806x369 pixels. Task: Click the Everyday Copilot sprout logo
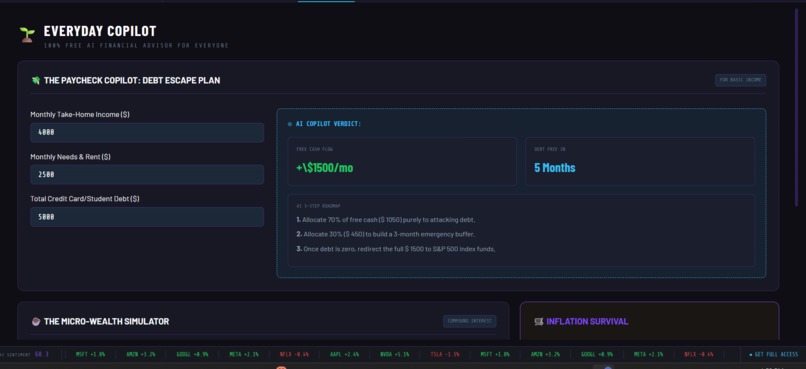click(x=27, y=35)
